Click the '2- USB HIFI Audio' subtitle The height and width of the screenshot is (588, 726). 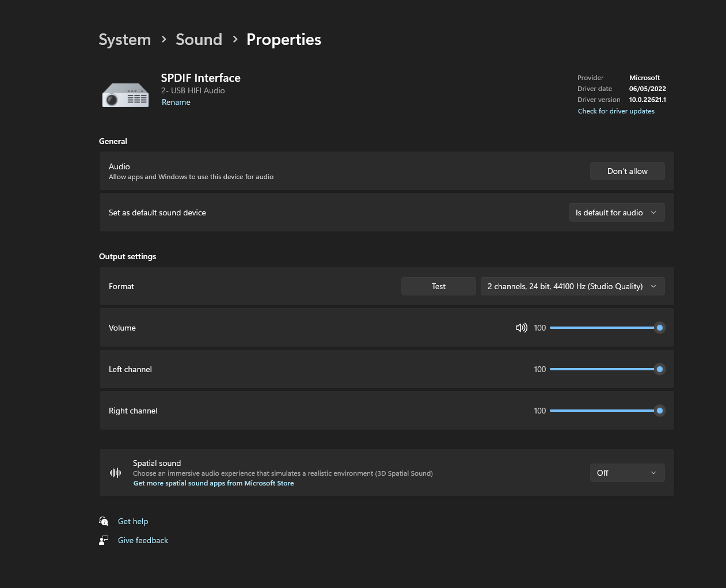point(193,90)
